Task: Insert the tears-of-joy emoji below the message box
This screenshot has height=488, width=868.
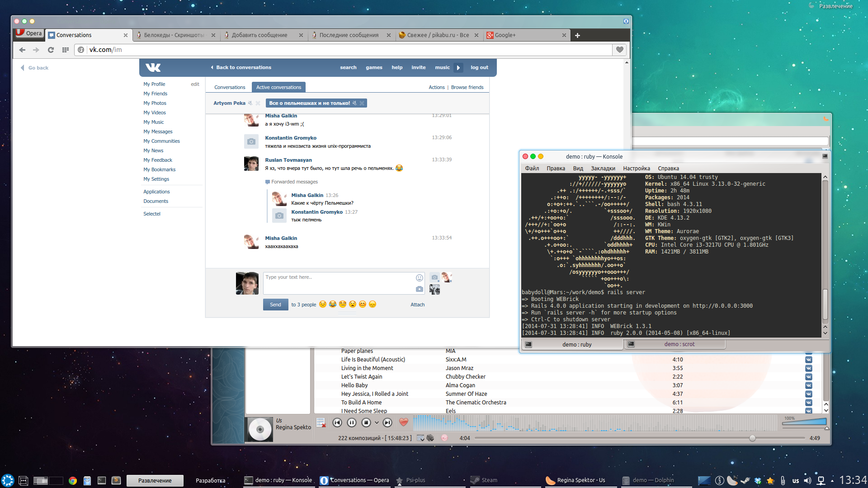Action: [332, 304]
